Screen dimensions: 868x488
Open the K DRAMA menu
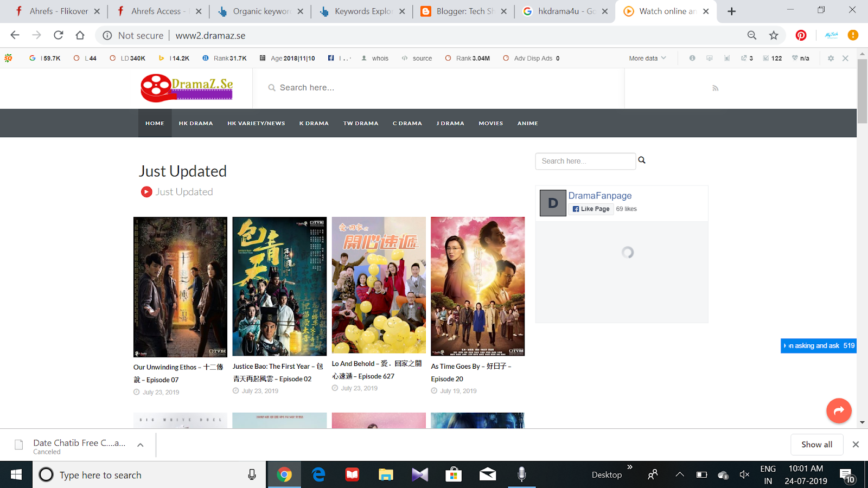coord(314,123)
